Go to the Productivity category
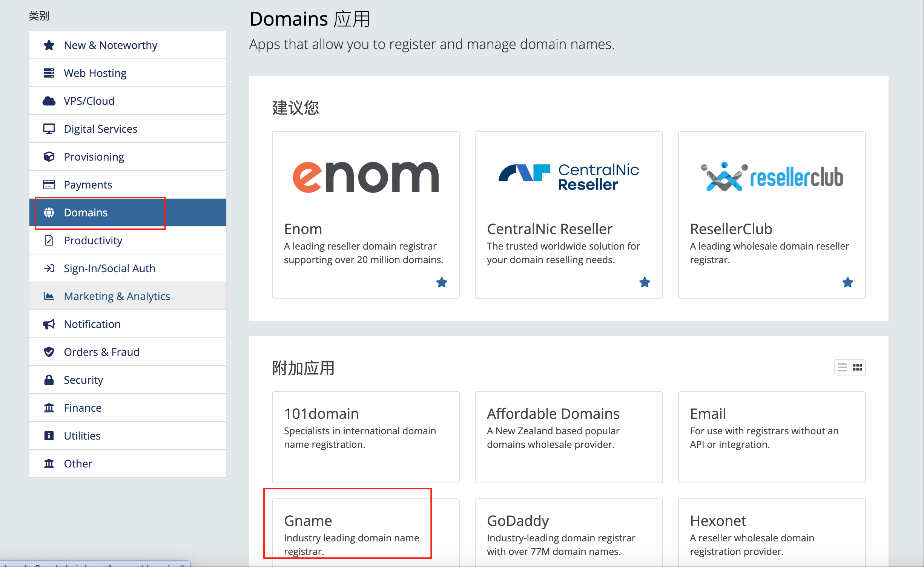This screenshot has width=924, height=567. 127,241
